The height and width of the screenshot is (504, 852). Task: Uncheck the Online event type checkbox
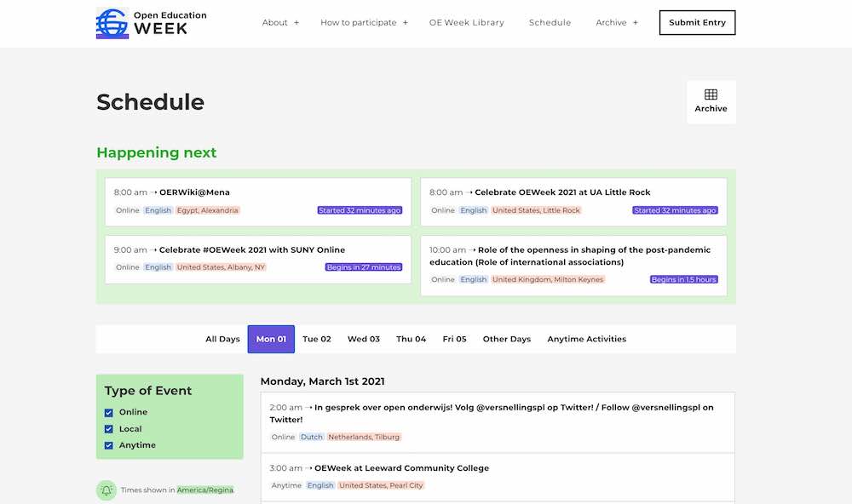point(109,413)
